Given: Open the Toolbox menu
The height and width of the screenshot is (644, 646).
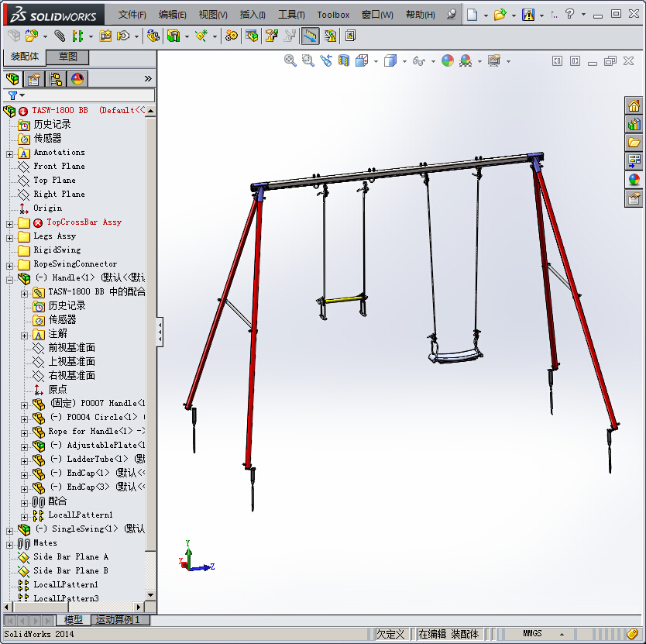Looking at the screenshot, I should click(333, 15).
